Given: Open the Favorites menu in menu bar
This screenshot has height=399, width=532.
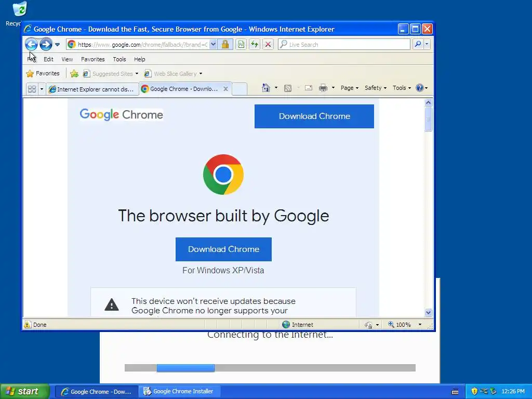Looking at the screenshot, I should tap(92, 59).
